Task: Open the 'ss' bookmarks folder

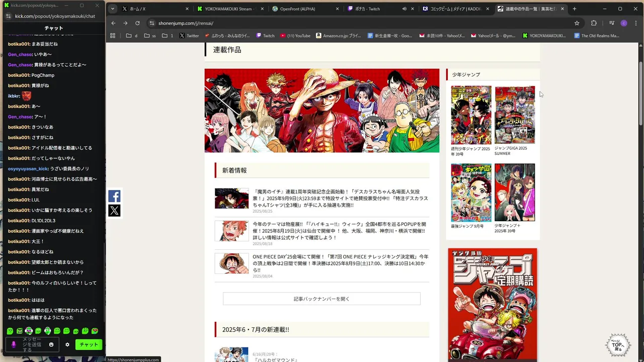Action: pyautogui.click(x=150, y=36)
